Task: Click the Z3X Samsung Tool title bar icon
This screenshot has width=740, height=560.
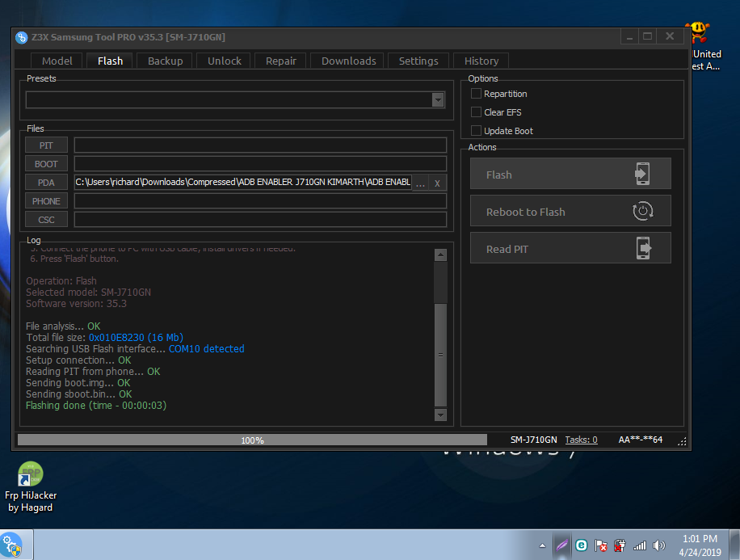Action: click(22, 37)
